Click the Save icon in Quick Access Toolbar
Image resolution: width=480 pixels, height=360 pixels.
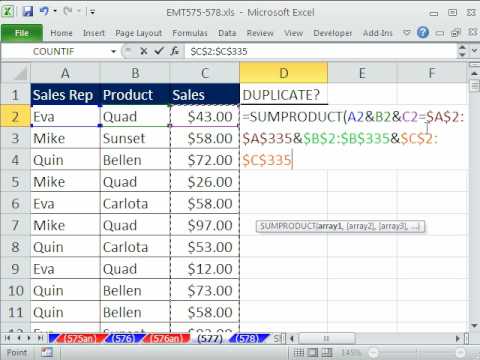pyautogui.click(x=28, y=12)
